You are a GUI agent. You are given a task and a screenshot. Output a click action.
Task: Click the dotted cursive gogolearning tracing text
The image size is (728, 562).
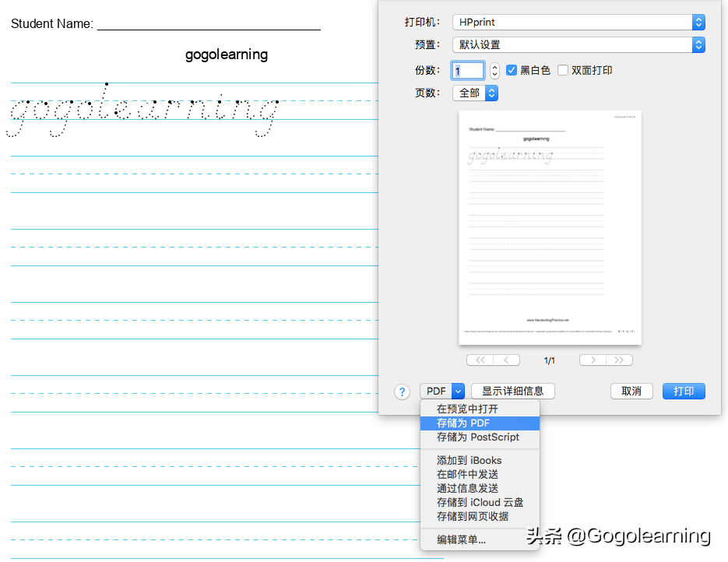[143, 111]
